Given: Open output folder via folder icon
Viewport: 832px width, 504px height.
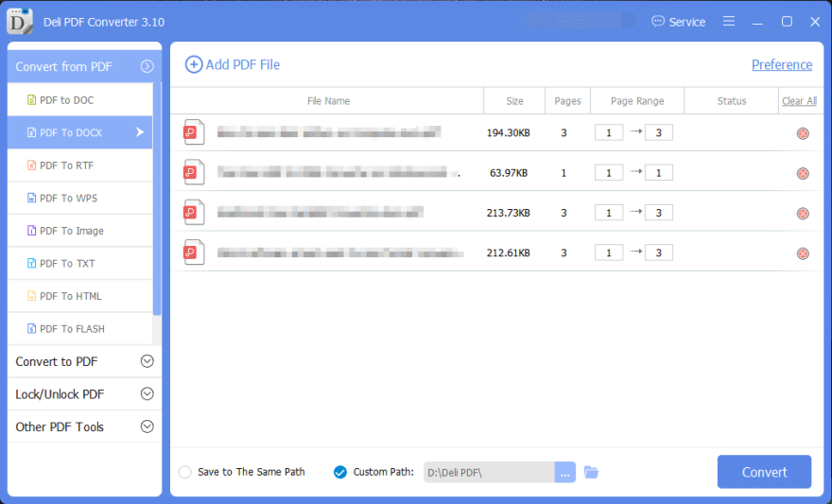Looking at the screenshot, I should (592, 472).
